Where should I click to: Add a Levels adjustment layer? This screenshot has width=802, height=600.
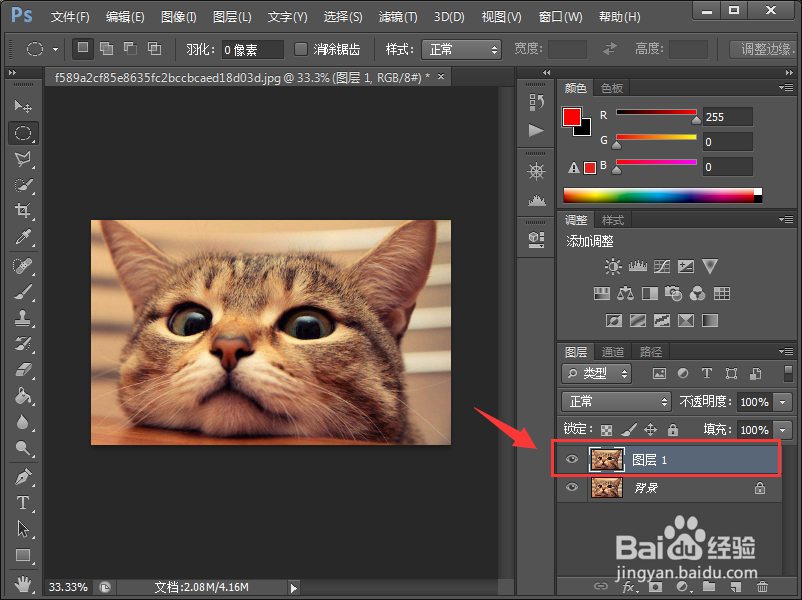637,266
